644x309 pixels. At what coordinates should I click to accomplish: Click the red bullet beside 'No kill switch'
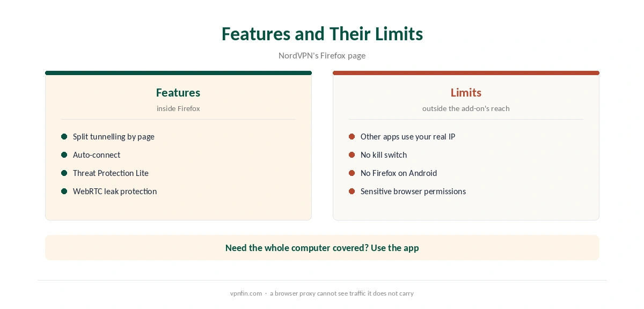click(x=352, y=154)
